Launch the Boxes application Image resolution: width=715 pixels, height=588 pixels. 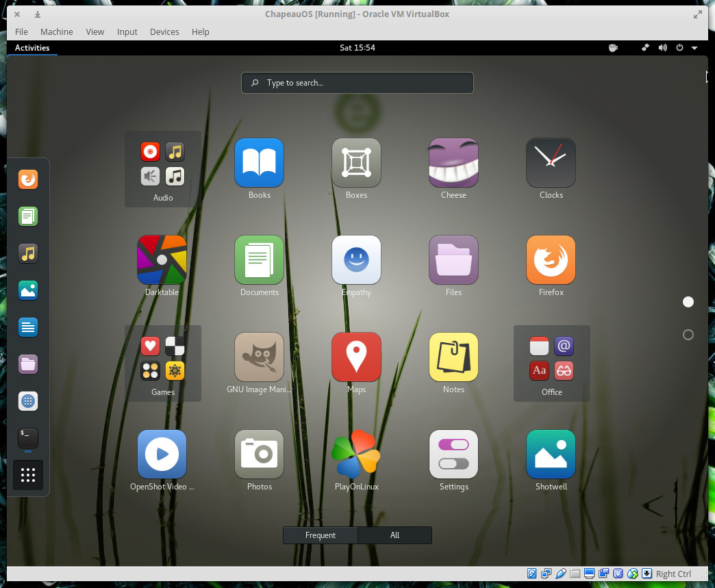coord(356,163)
